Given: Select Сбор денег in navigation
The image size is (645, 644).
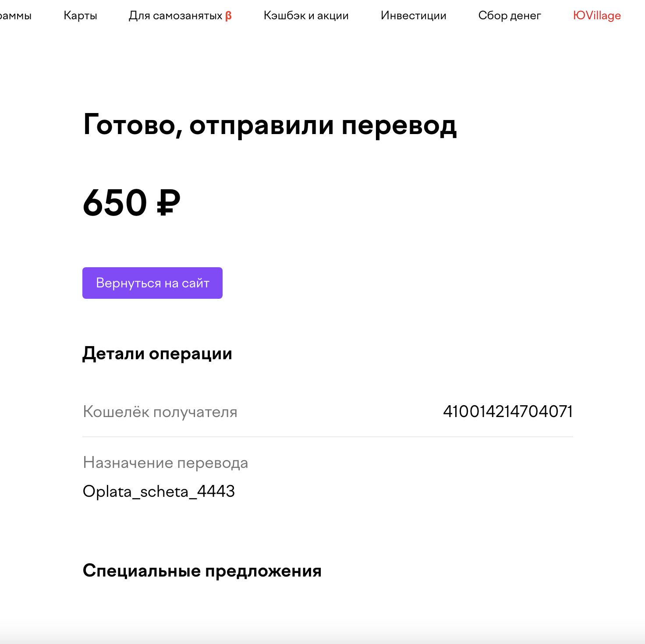Looking at the screenshot, I should coord(510,16).
